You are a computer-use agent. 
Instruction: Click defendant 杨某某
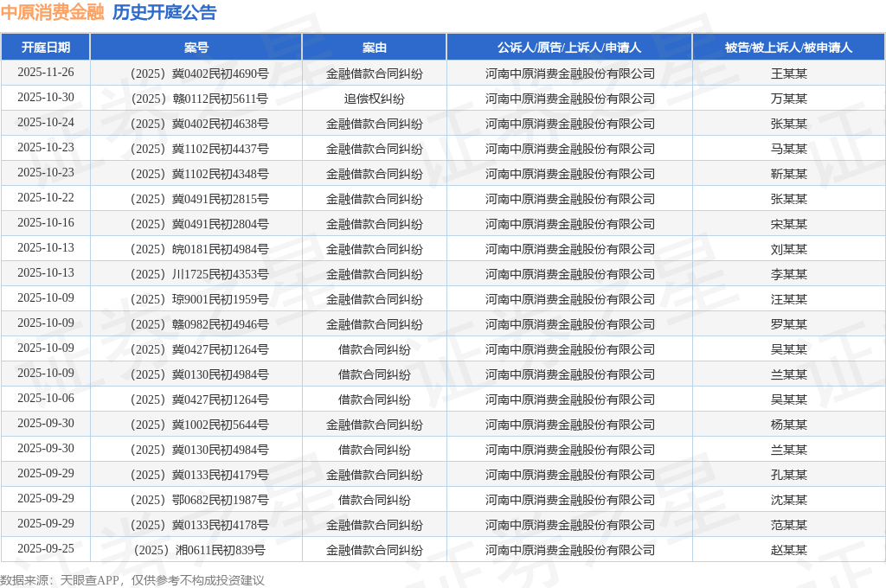point(789,425)
